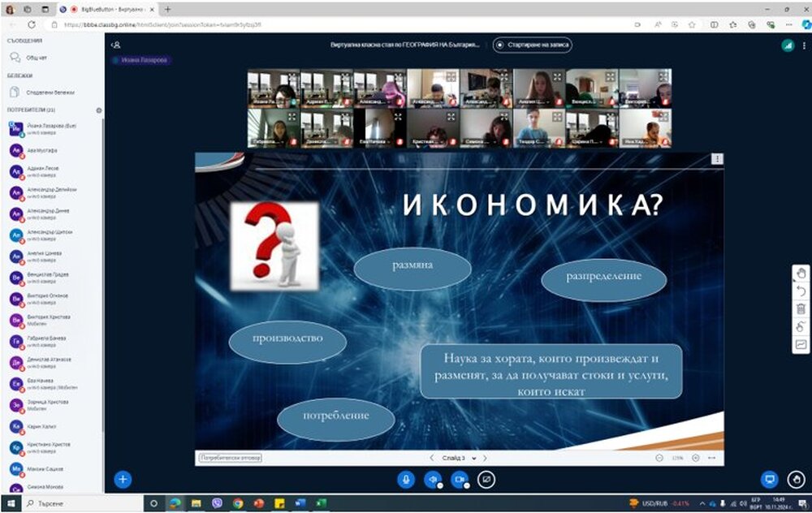812x513 pixels.
Task: Clear annotations with the trash icon
Action: click(801, 308)
